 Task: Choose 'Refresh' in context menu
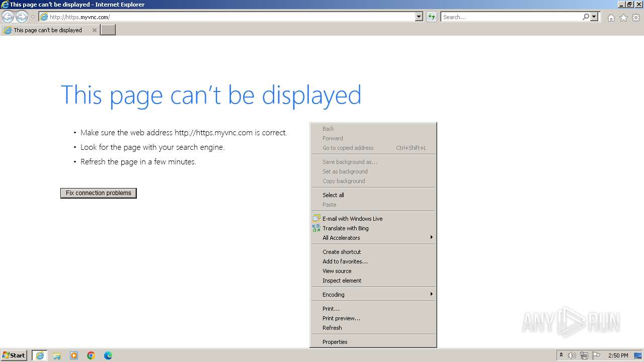click(x=373, y=328)
